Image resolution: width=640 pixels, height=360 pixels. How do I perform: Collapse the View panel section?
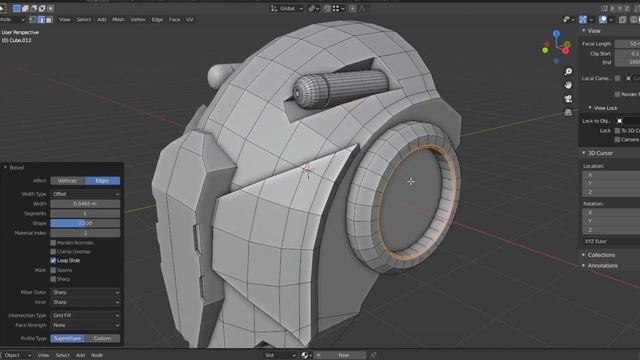tap(584, 31)
